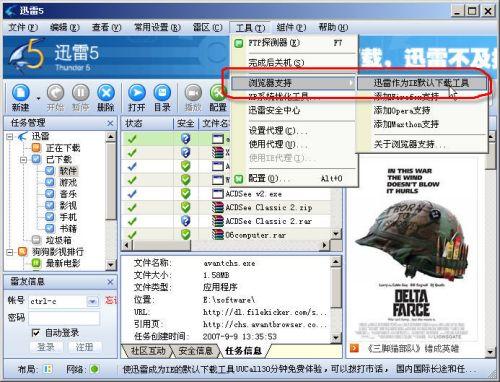500x382 pixels.
Task: Collapse the 迅雷 tree node
Action: click(x=10, y=136)
